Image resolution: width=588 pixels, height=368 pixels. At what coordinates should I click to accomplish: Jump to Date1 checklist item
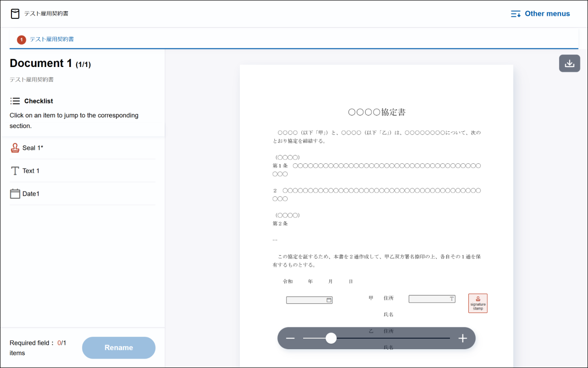[x=31, y=194]
